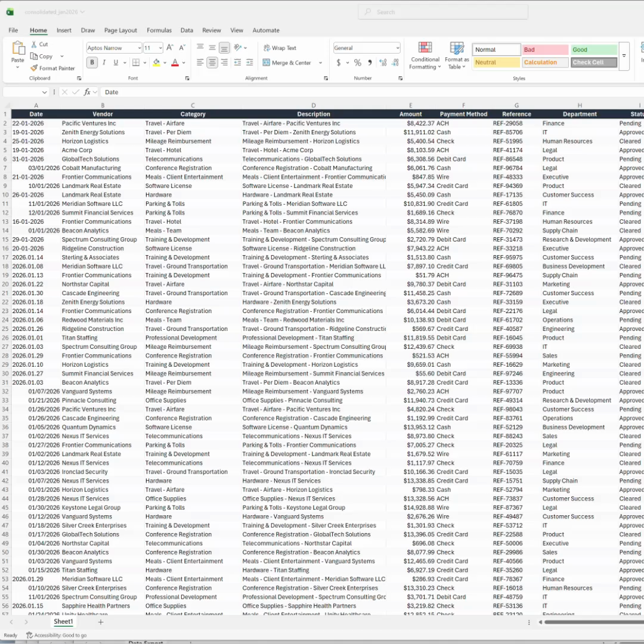
Task: Switch to the Formulas ribbon tab
Action: (159, 30)
